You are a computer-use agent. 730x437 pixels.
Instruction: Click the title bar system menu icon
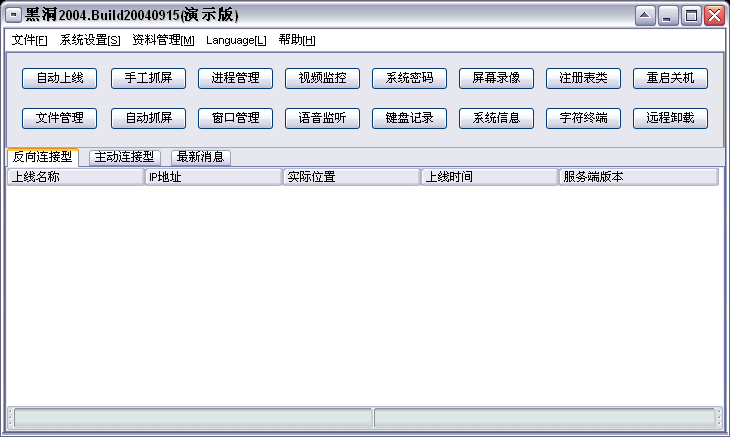tap(14, 15)
